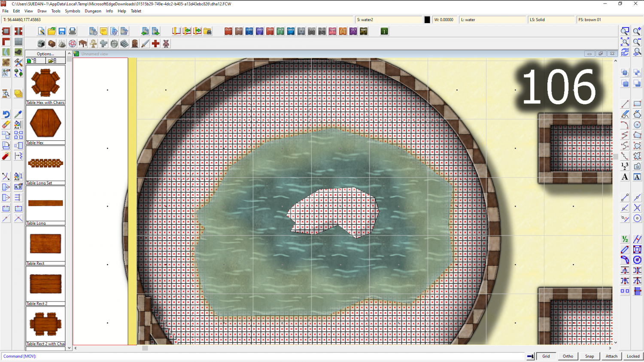644x362 pixels.
Task: Click the Explode dynamite icon
Action: [6, 156]
